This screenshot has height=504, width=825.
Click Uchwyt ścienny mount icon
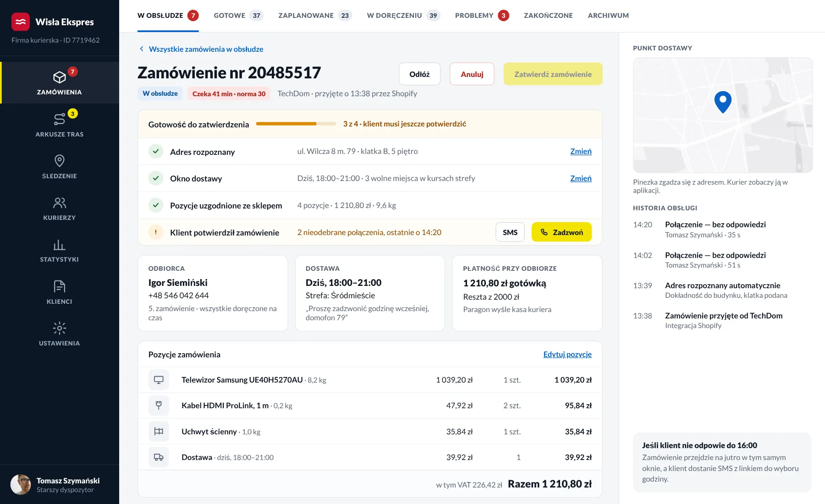tap(159, 432)
